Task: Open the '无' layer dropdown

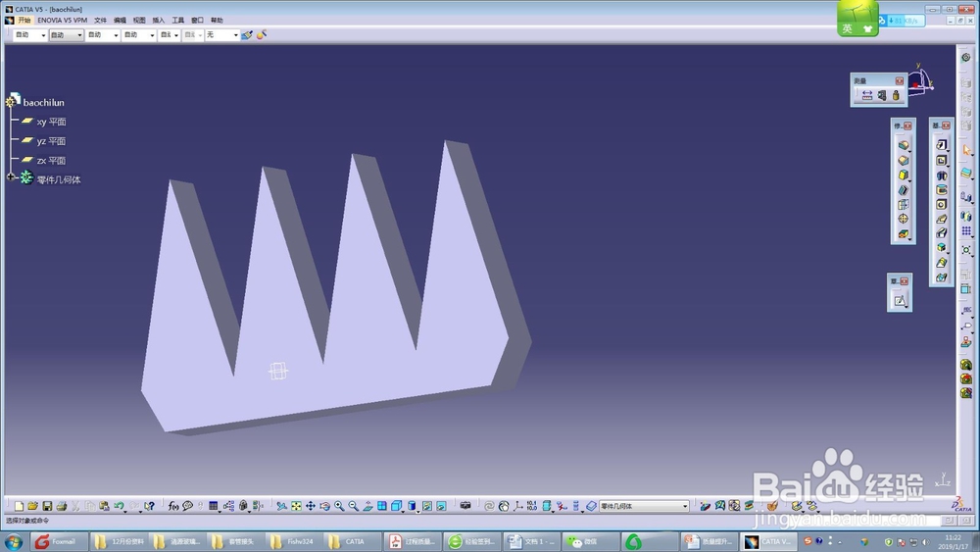Action: [235, 35]
